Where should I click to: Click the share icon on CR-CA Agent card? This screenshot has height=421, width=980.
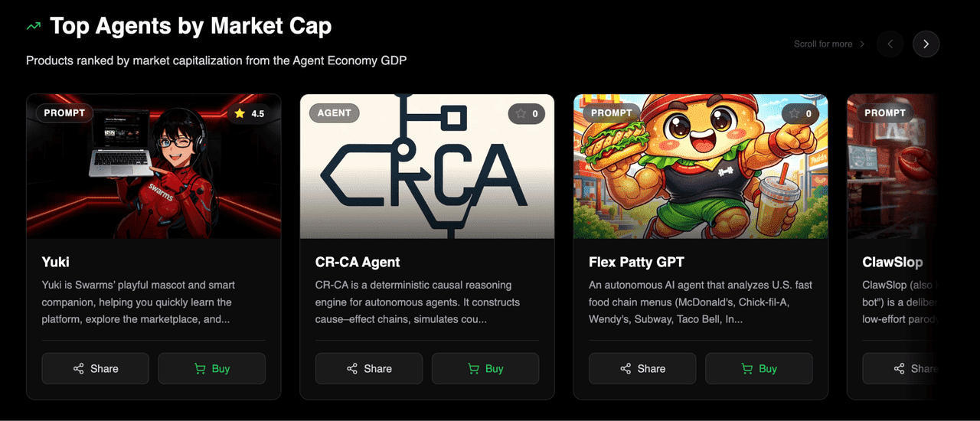[x=352, y=369]
